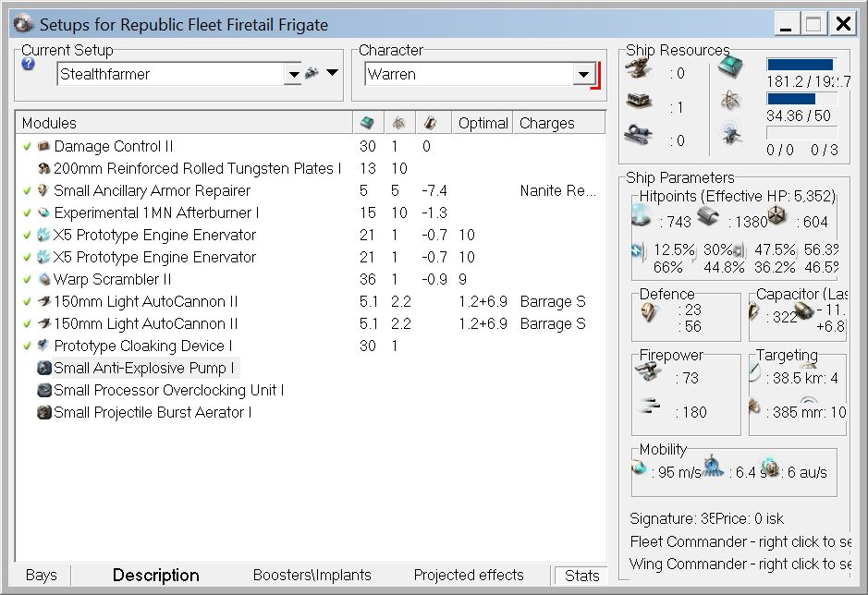Viewport: 868px width, 595px height.
Task: Click the turret hardpoints icon in Ship Resources
Action: click(x=638, y=68)
